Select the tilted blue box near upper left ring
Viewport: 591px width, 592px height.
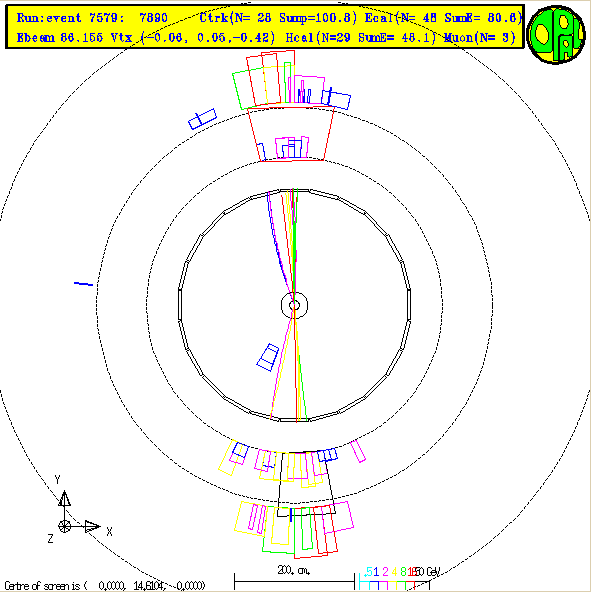(202, 119)
